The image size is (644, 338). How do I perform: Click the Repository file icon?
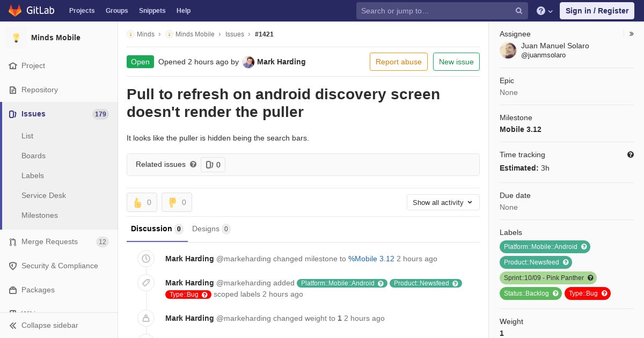point(13,90)
